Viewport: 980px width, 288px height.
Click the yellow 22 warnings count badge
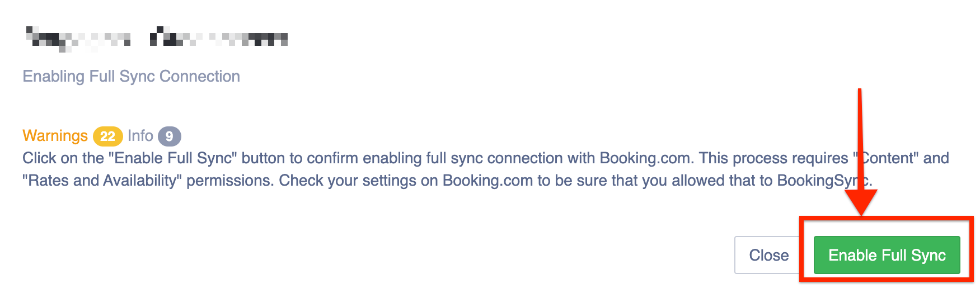pyautogui.click(x=107, y=136)
